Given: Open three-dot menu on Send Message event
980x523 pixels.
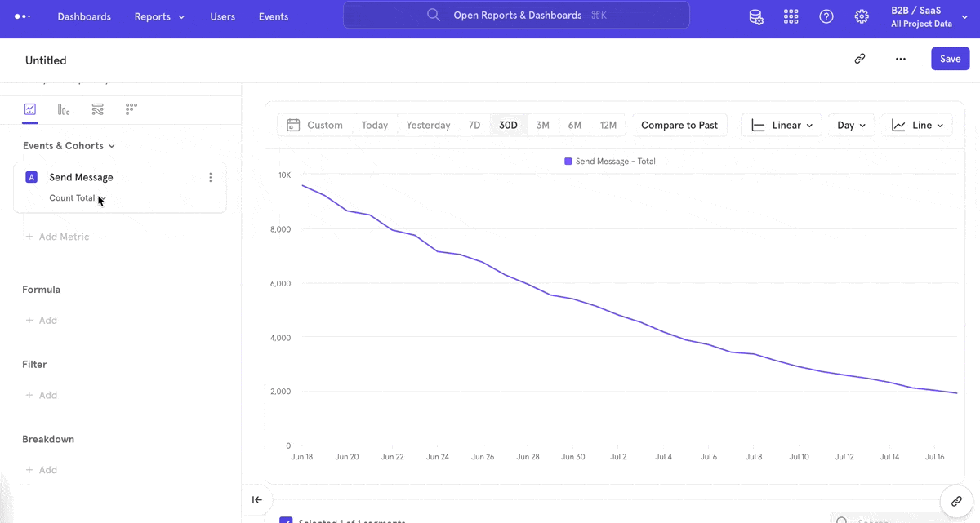Looking at the screenshot, I should pyautogui.click(x=211, y=178).
